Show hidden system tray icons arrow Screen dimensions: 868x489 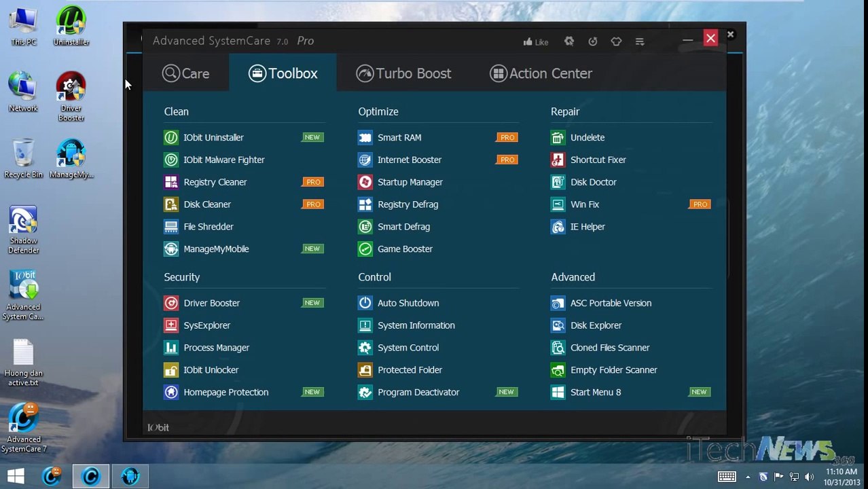(x=748, y=477)
